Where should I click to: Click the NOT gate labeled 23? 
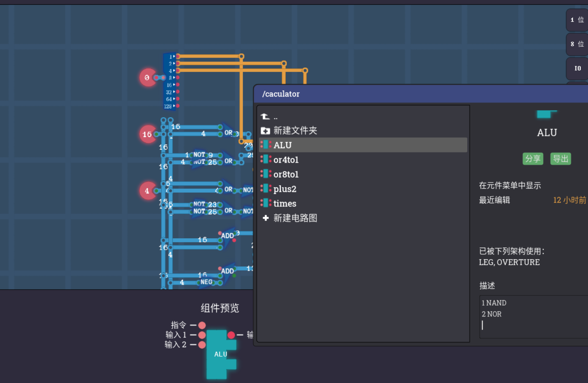tap(199, 204)
